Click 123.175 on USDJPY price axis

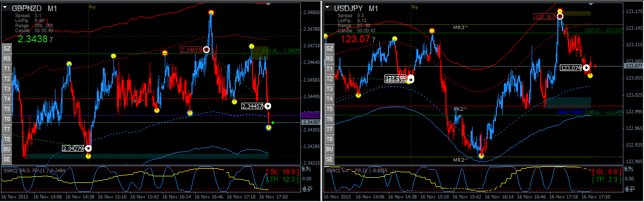pyautogui.click(x=634, y=12)
